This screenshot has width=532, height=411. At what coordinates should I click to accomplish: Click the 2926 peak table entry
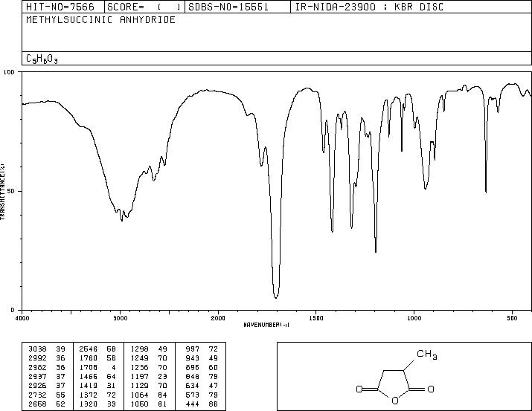pos(37,386)
